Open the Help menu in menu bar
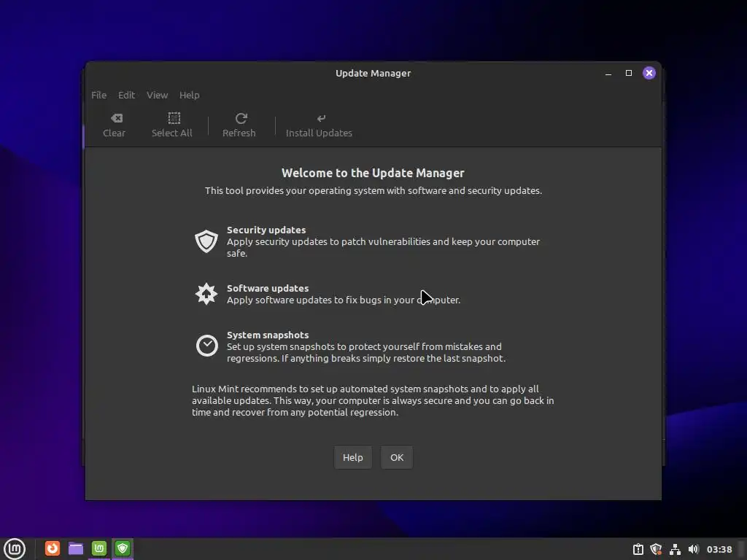Viewport: 747px width, 560px height. (x=189, y=96)
